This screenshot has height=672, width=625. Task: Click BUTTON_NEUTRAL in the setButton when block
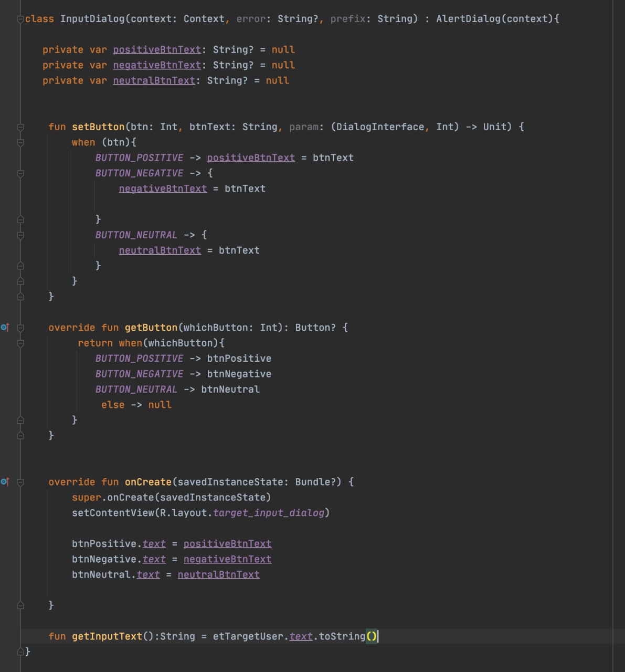pyautogui.click(x=136, y=235)
